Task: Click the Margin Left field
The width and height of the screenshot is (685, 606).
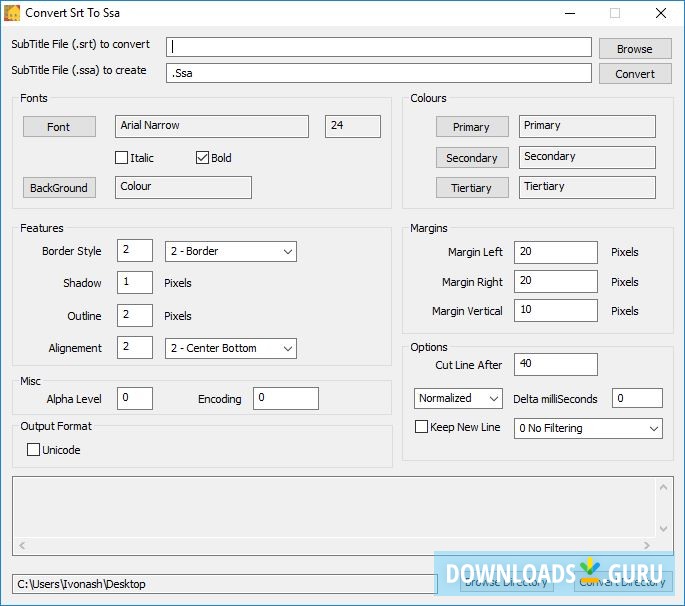Action: [556, 252]
